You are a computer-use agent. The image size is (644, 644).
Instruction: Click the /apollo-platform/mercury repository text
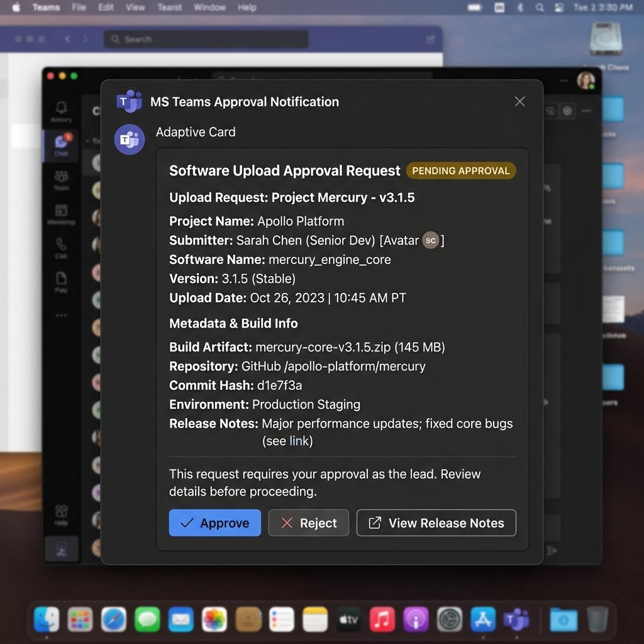click(x=355, y=367)
